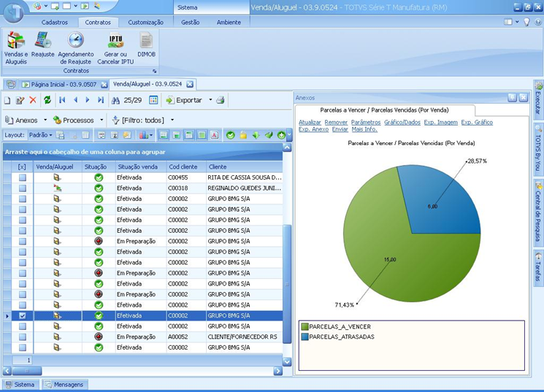Open the Filtro: todos dropdown arrow
The height and width of the screenshot is (392, 544).
click(x=172, y=120)
